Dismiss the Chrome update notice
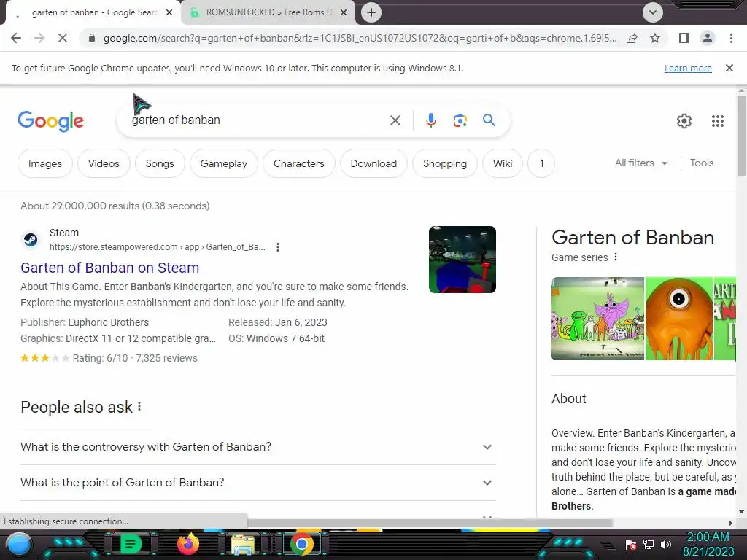The height and width of the screenshot is (560, 747). tap(729, 68)
